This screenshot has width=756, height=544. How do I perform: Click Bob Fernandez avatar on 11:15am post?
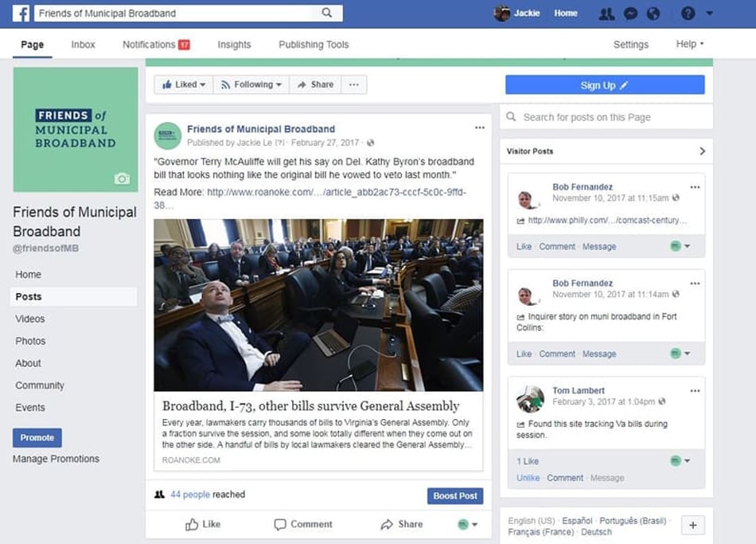click(528, 199)
